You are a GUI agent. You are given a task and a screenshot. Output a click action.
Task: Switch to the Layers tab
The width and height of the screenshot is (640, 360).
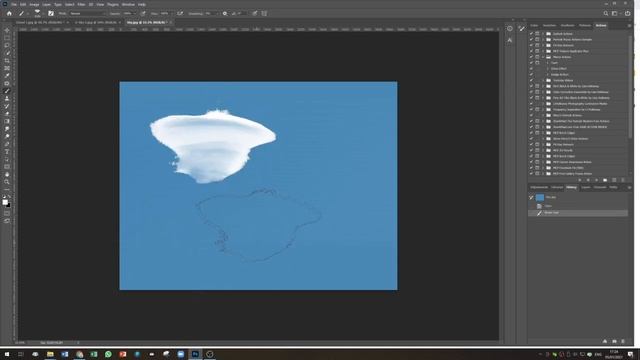pyautogui.click(x=586, y=187)
